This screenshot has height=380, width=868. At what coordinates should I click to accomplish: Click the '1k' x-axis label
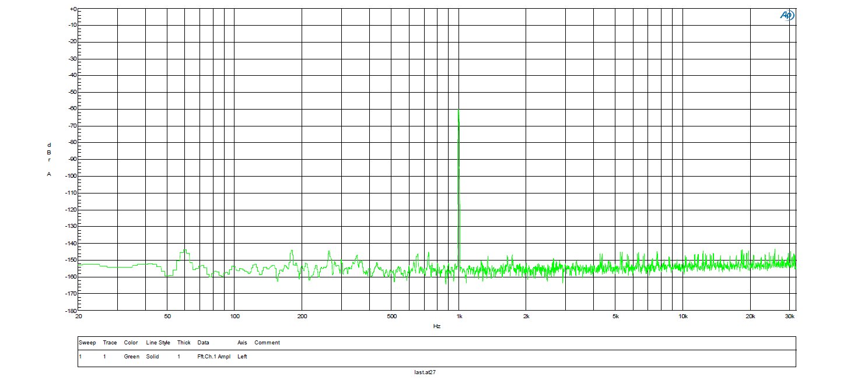click(459, 316)
